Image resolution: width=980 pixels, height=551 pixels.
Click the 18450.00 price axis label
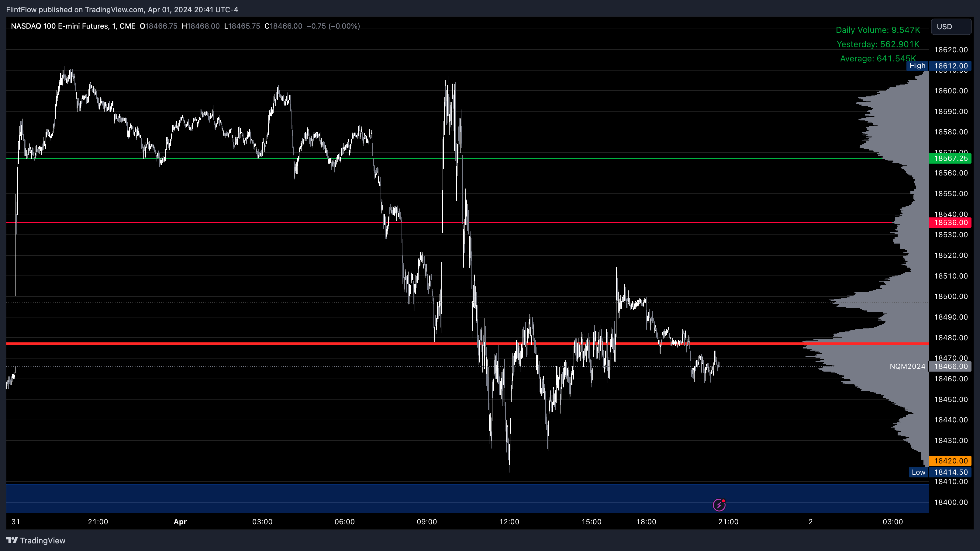[951, 400]
